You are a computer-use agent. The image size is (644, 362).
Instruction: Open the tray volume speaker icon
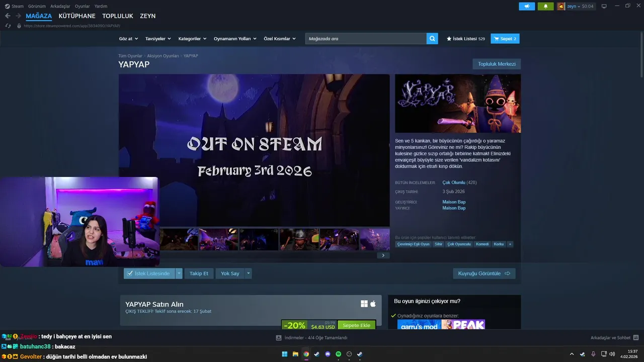[612, 354]
